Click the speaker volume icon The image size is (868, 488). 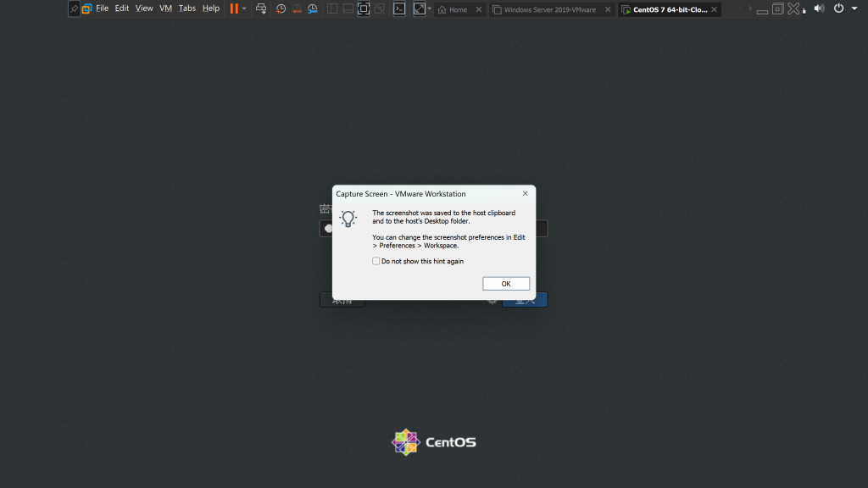818,8
